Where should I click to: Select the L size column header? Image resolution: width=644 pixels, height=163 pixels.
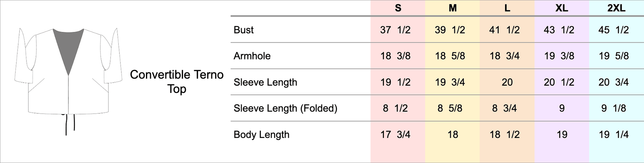click(x=507, y=8)
